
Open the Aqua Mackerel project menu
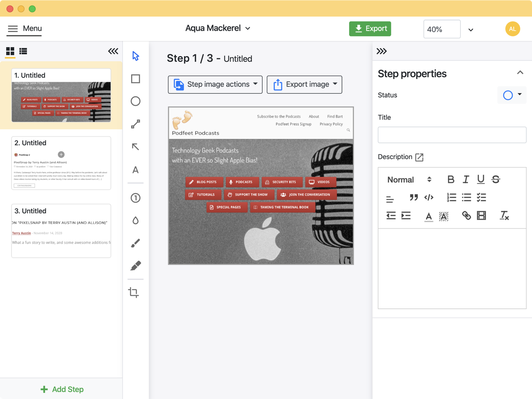(218, 28)
